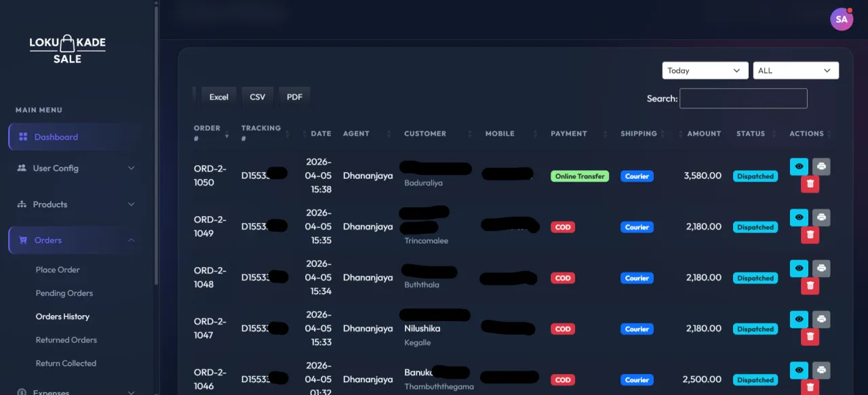
Task: Click the Products sitemap icon in sidebar
Action: (23, 204)
